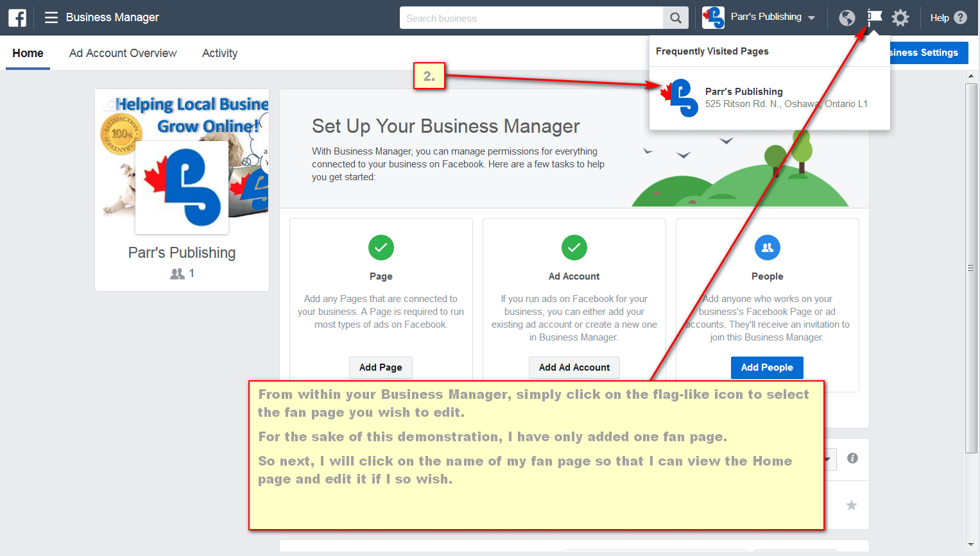Click the info icon beside dropdown
980x556 pixels.
(852, 458)
